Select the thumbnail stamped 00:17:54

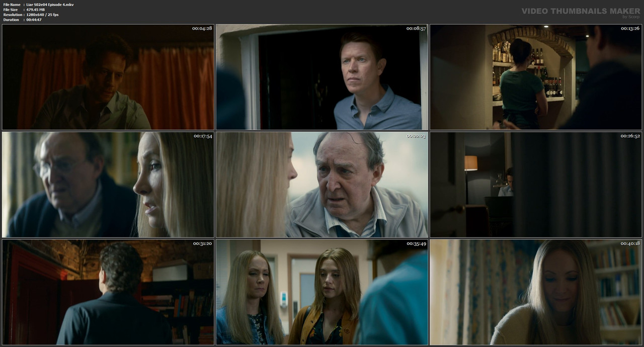point(108,185)
